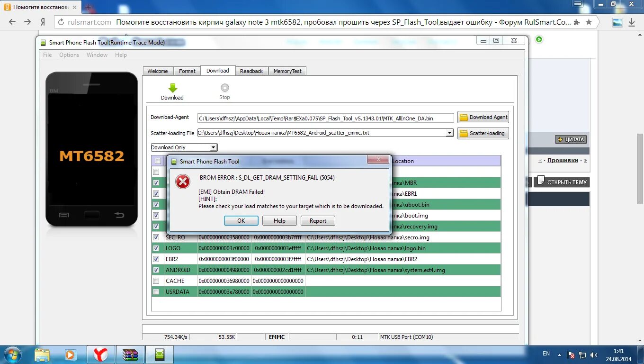This screenshot has width=644, height=364.
Task: Switch to the Readback tab
Action: [x=251, y=71]
